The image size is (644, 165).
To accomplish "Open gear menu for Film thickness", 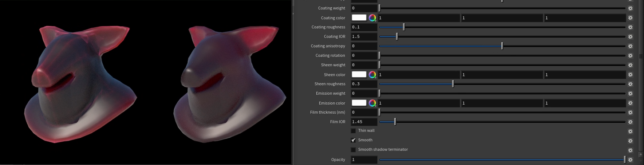I will pos(631,113).
